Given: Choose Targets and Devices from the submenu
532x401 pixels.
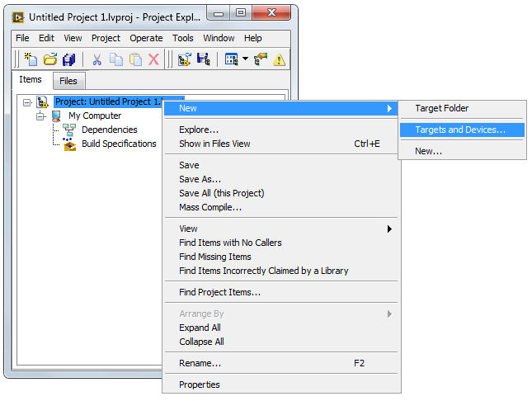Looking at the screenshot, I should (x=459, y=130).
